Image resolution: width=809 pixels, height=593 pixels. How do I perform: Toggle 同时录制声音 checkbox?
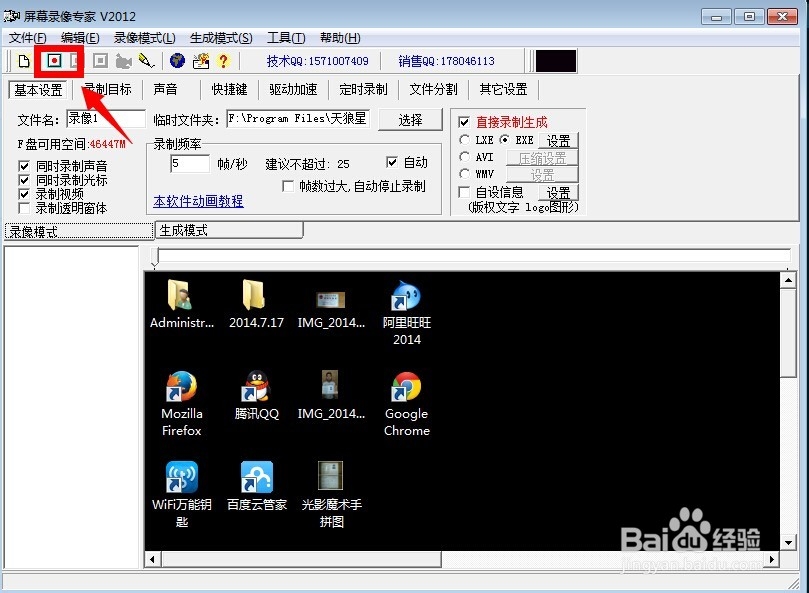click(24, 166)
